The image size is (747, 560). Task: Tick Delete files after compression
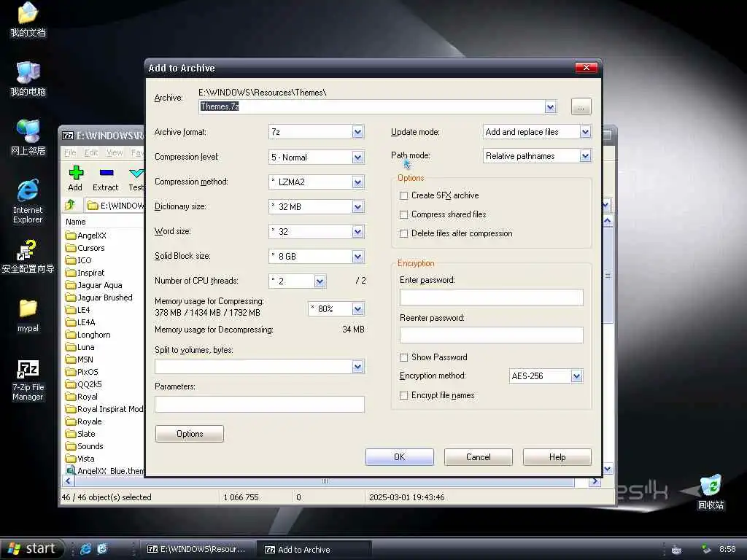click(404, 234)
